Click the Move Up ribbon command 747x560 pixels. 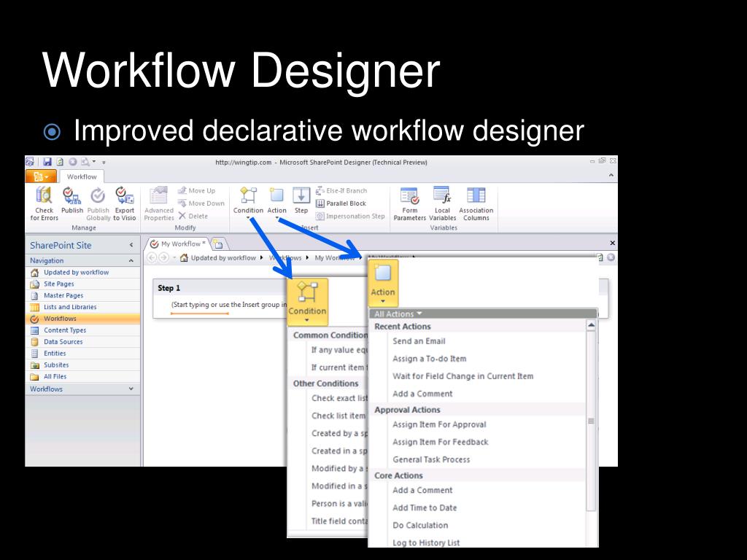pos(196,190)
